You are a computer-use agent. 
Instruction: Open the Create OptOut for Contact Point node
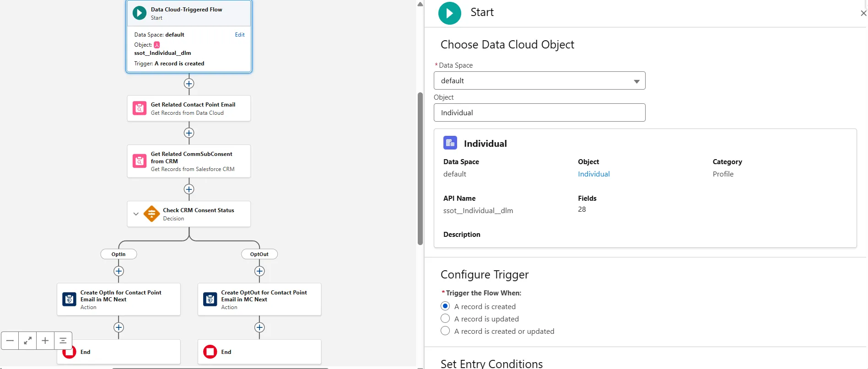click(x=259, y=299)
